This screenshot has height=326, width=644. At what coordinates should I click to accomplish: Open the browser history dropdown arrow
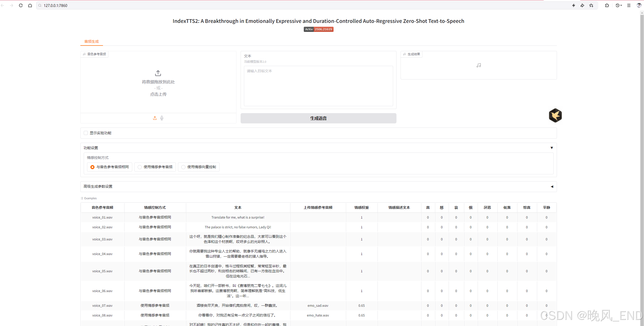tap(621, 5)
